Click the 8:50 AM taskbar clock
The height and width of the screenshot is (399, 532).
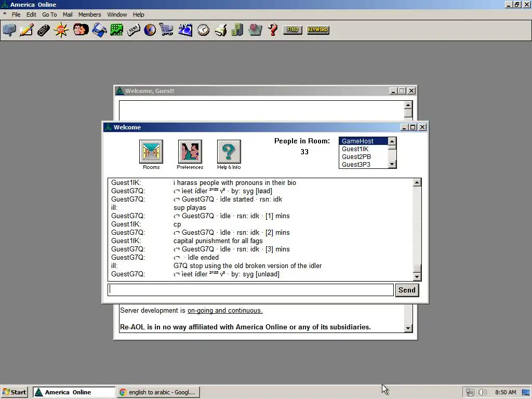click(x=506, y=392)
